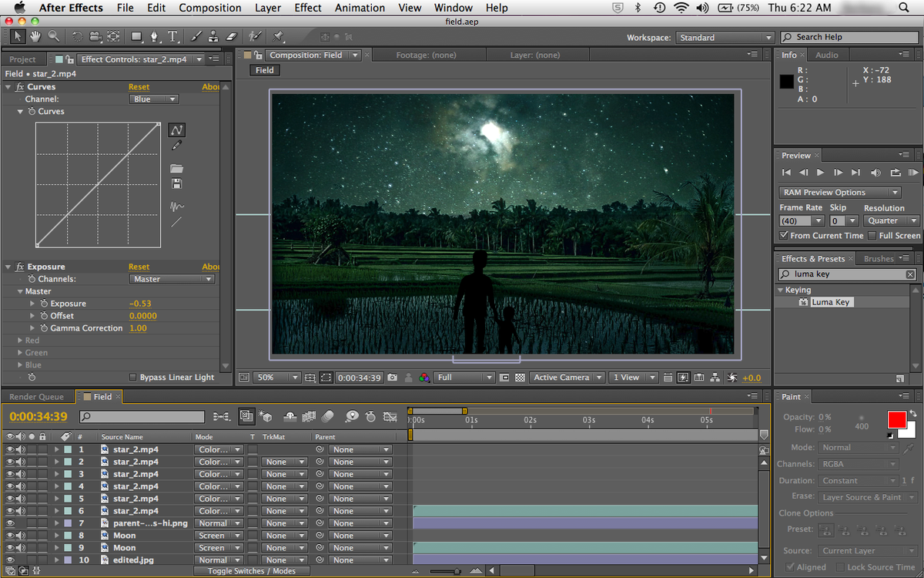Select the Hand tool

[35, 36]
